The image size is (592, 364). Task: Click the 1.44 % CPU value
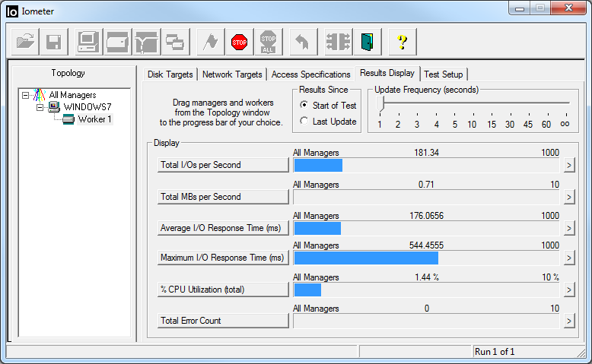point(427,277)
